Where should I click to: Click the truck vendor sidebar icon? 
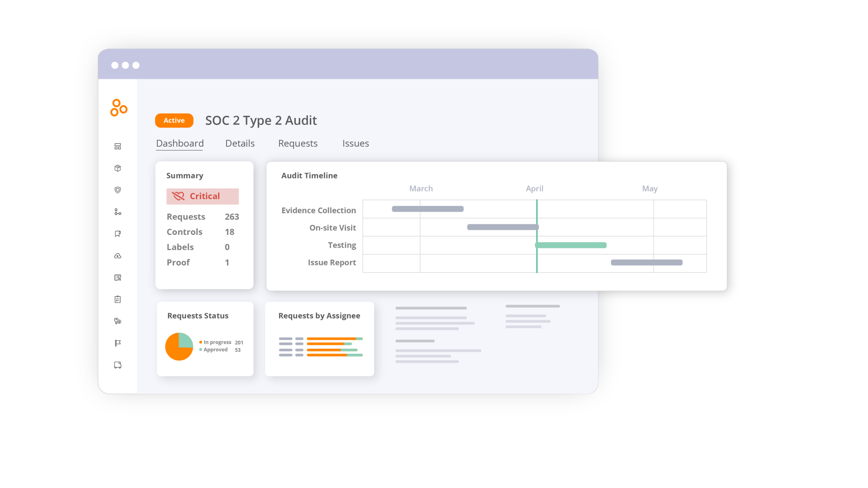[x=118, y=365]
